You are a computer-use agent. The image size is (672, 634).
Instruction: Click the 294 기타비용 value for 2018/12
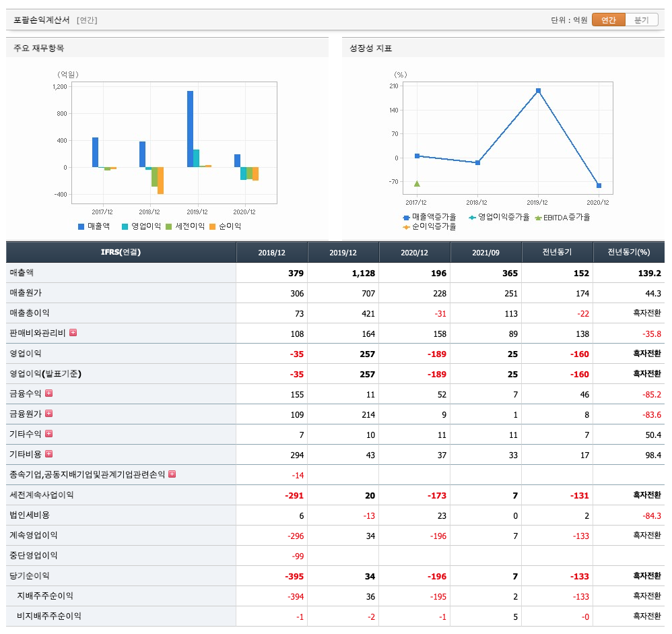pos(297,455)
